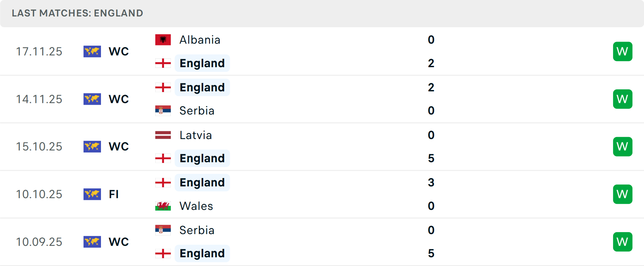The height and width of the screenshot is (266, 644).
Task: Click the world map icon beside 17.11.25
Action: (92, 51)
